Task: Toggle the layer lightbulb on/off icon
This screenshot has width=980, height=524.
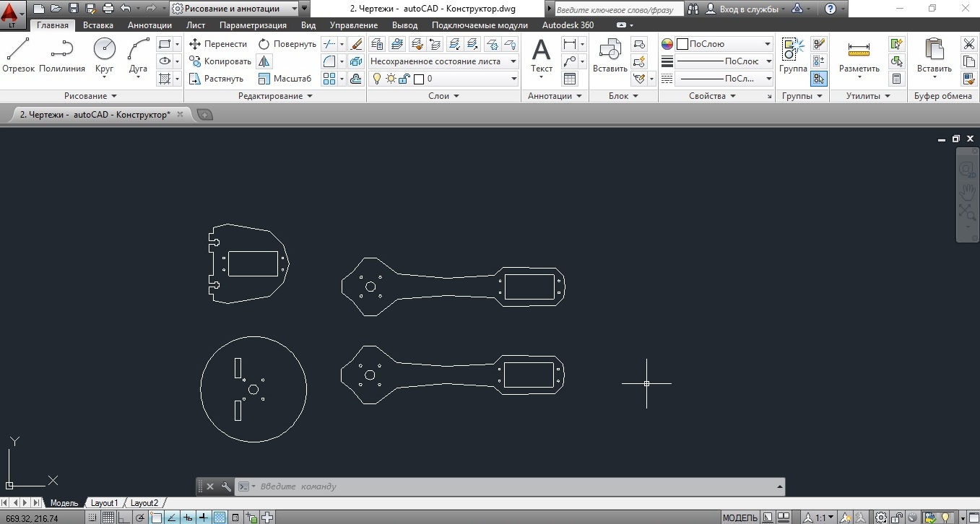Action: coord(376,79)
